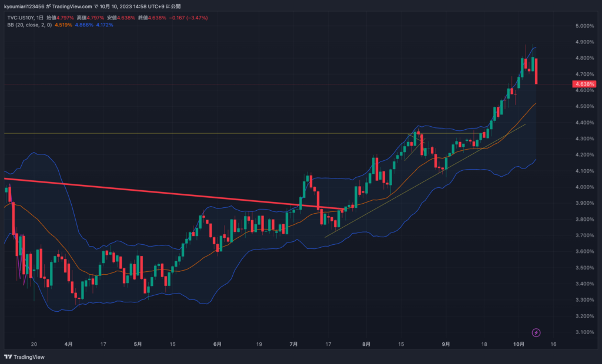Click the author name kyoumiari123456

point(24,6)
